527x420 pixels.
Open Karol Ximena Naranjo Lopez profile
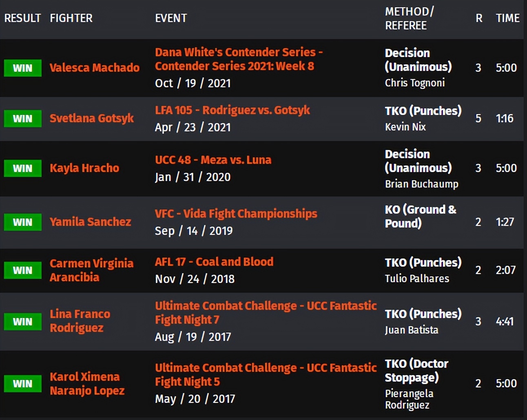pos(87,383)
